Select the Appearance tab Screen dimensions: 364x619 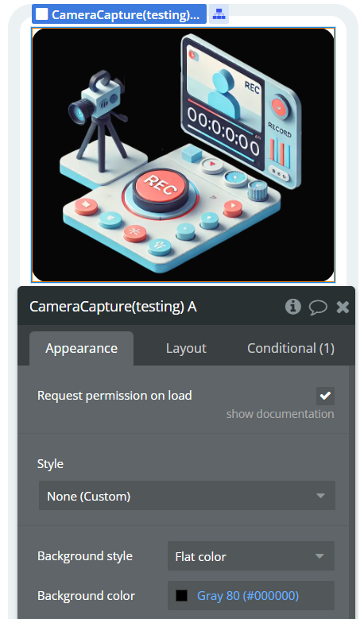[x=81, y=348]
